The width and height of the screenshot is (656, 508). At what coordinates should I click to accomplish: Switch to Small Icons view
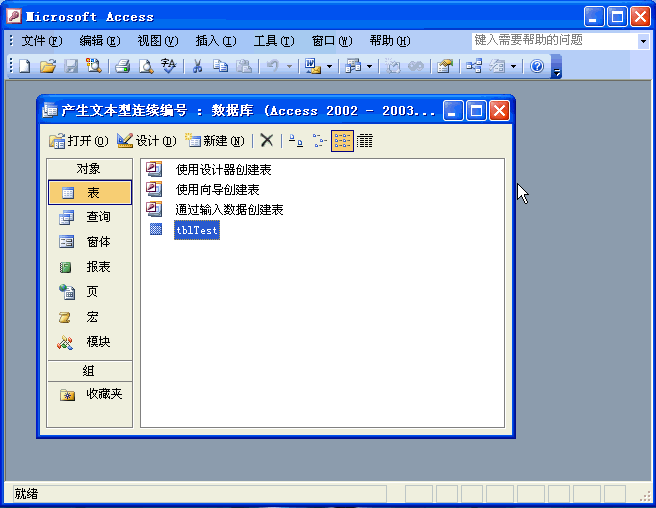pos(319,141)
